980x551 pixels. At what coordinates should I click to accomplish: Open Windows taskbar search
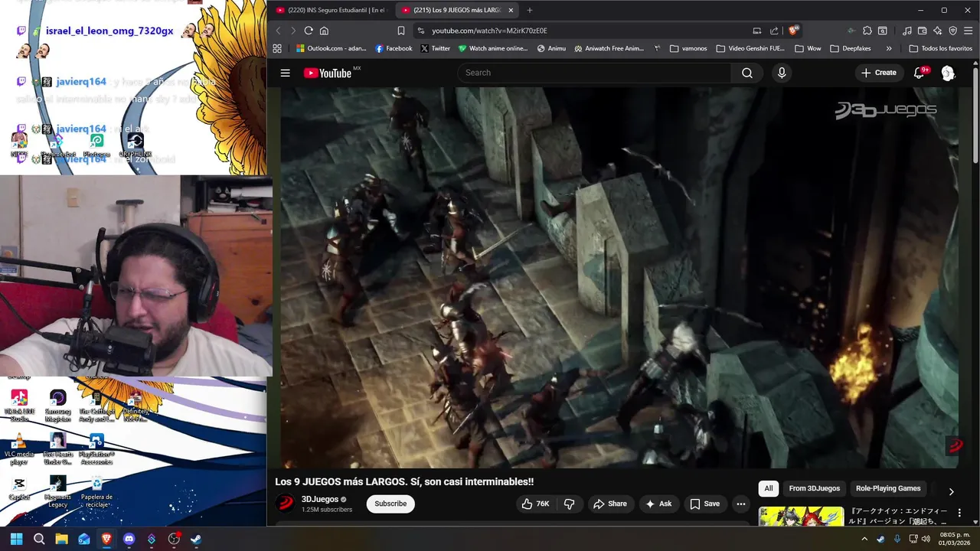[x=39, y=539]
